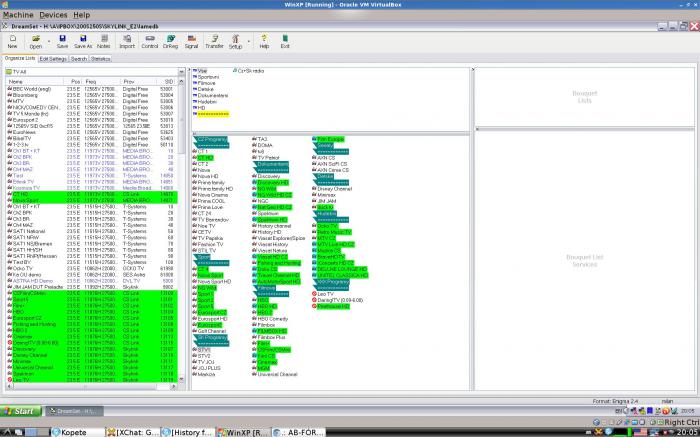This screenshot has height=437, width=700.
Task: Select DreamSet in the XP taskbar
Action: coord(75,411)
